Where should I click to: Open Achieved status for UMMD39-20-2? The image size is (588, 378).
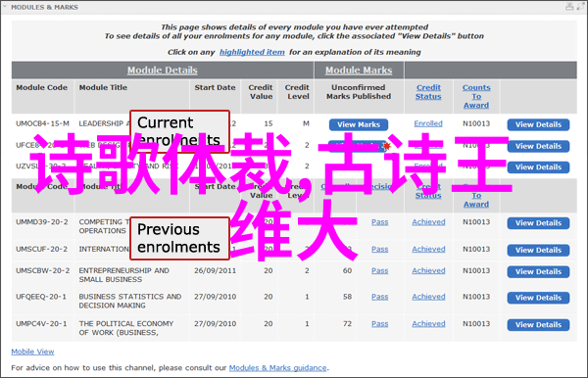(x=428, y=221)
